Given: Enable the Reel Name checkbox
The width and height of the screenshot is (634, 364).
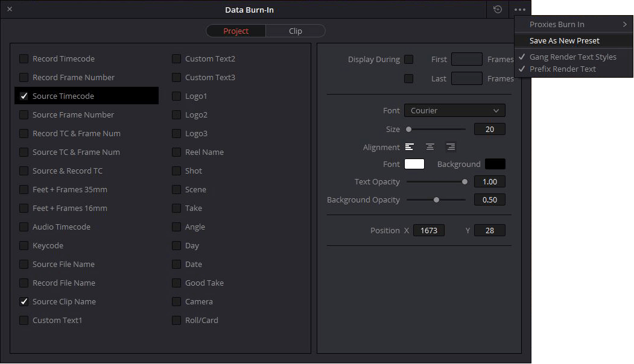Looking at the screenshot, I should pos(176,152).
